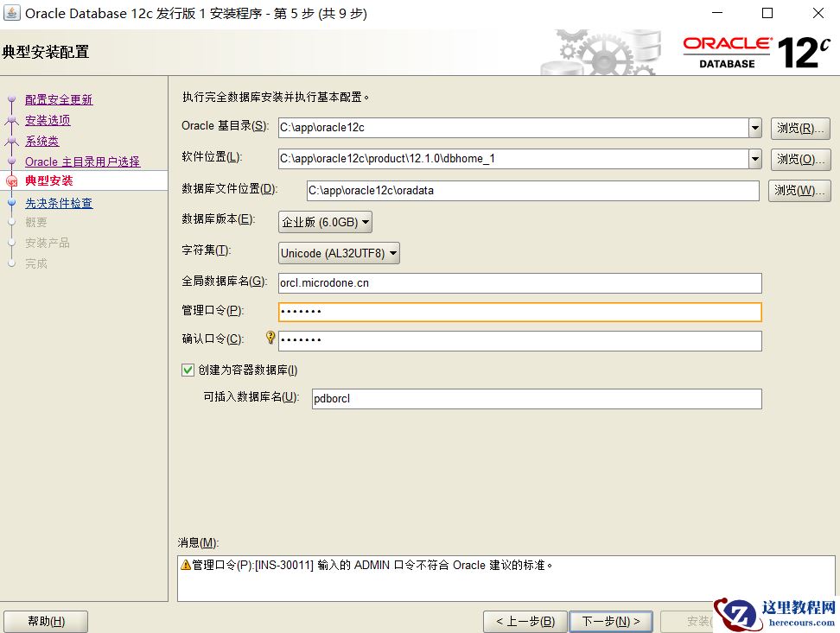Uncheck 创建为容器数据库 option
The image size is (840, 633).
(188, 370)
